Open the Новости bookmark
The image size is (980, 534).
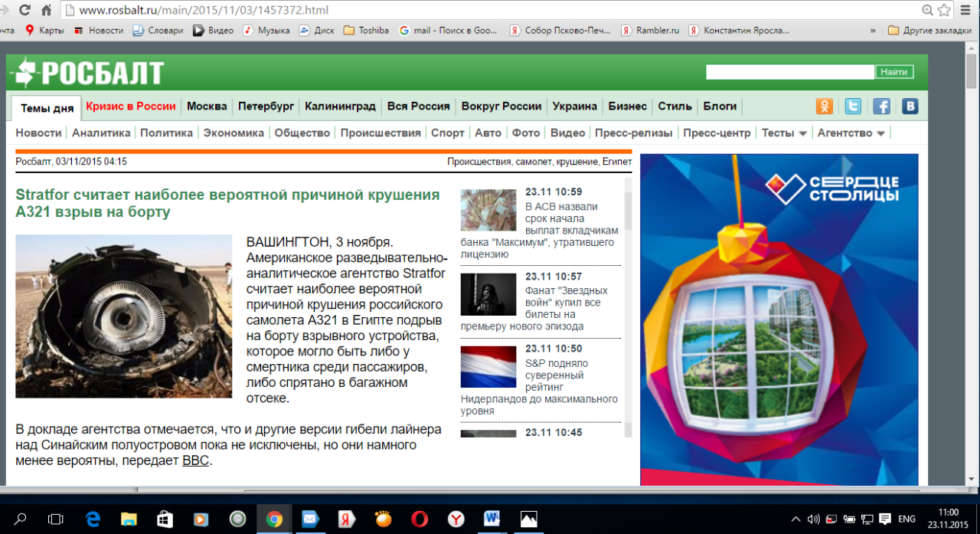(x=99, y=31)
